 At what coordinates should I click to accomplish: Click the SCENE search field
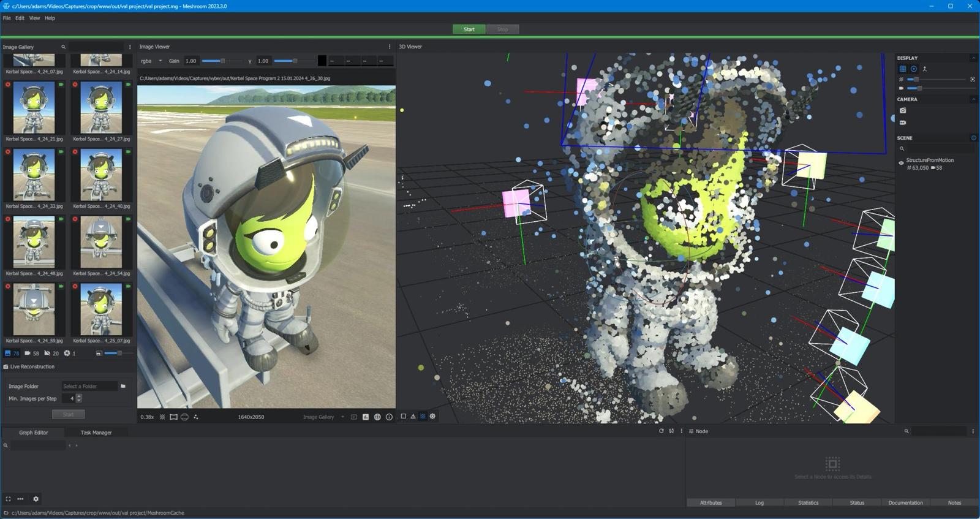click(x=940, y=148)
